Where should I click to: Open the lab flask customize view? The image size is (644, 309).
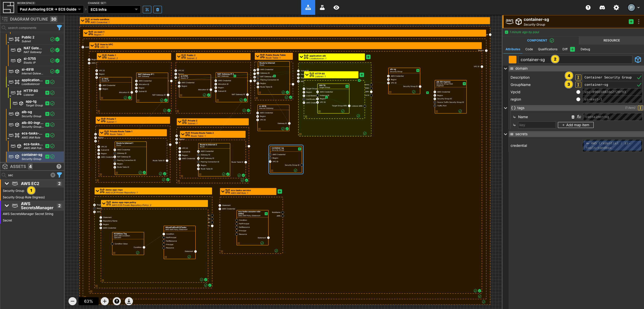tap(322, 8)
